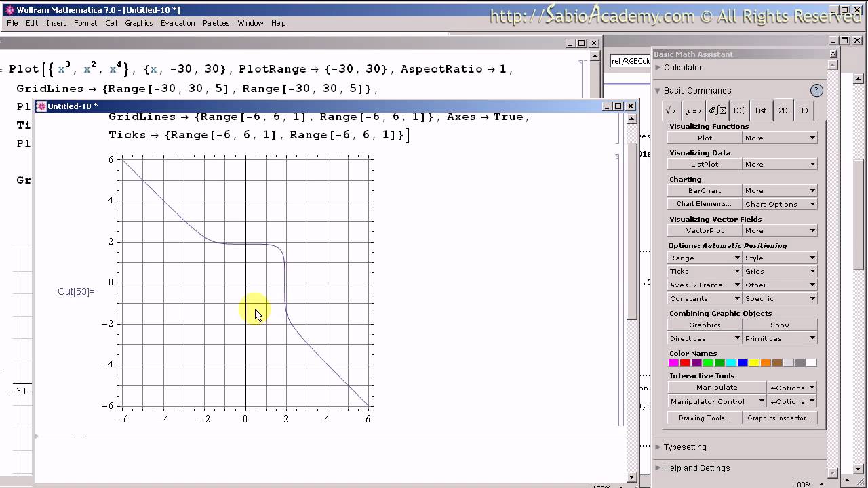Pick the cyan color swatch
The width and height of the screenshot is (868, 488).
[x=731, y=363]
